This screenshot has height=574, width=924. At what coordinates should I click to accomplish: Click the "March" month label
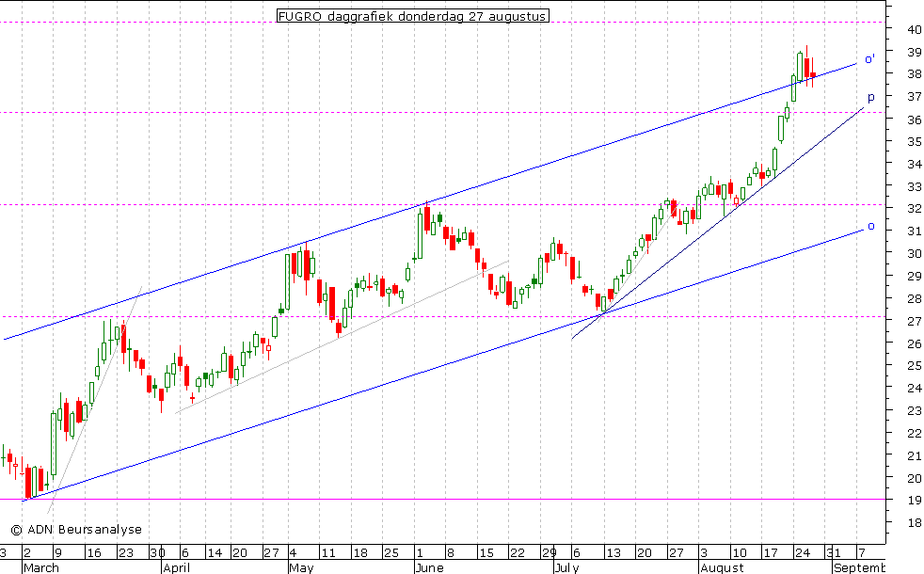coord(41,568)
